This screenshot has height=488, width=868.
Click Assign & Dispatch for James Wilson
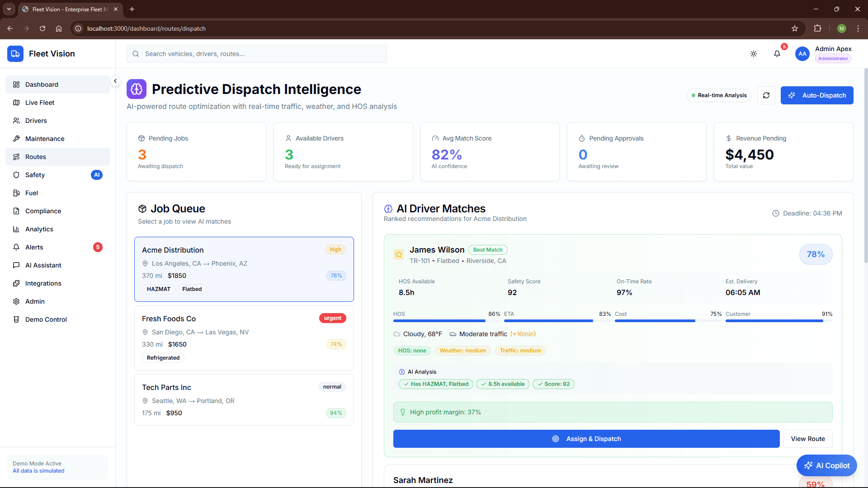(x=586, y=439)
